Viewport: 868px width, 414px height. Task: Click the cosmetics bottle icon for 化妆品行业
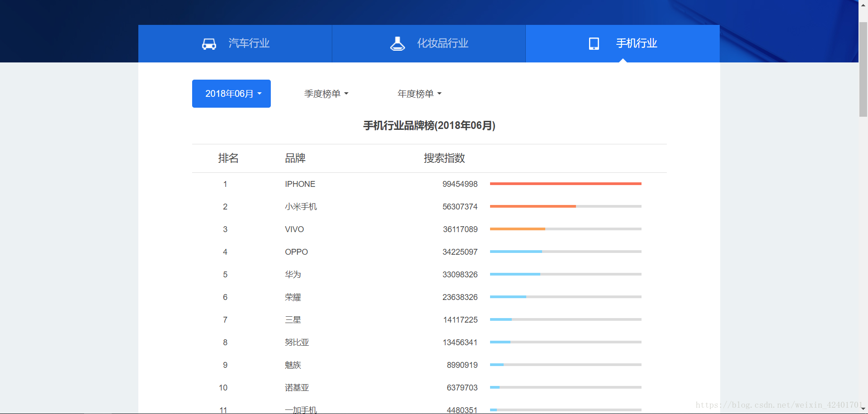397,43
